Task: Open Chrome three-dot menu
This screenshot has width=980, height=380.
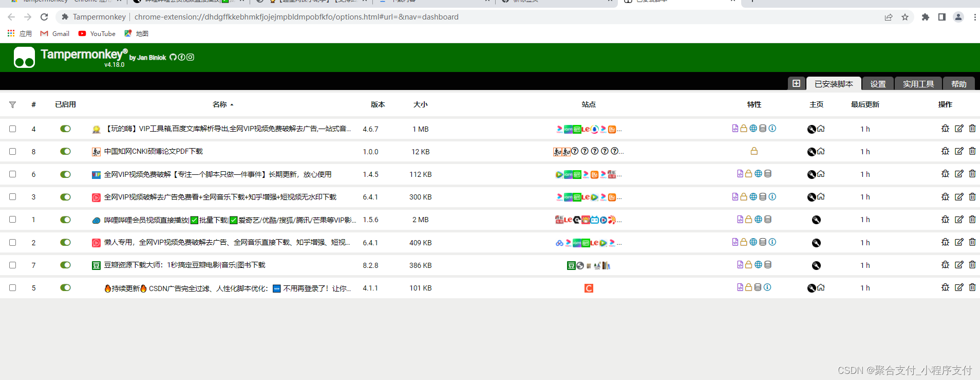Action: tap(975, 17)
